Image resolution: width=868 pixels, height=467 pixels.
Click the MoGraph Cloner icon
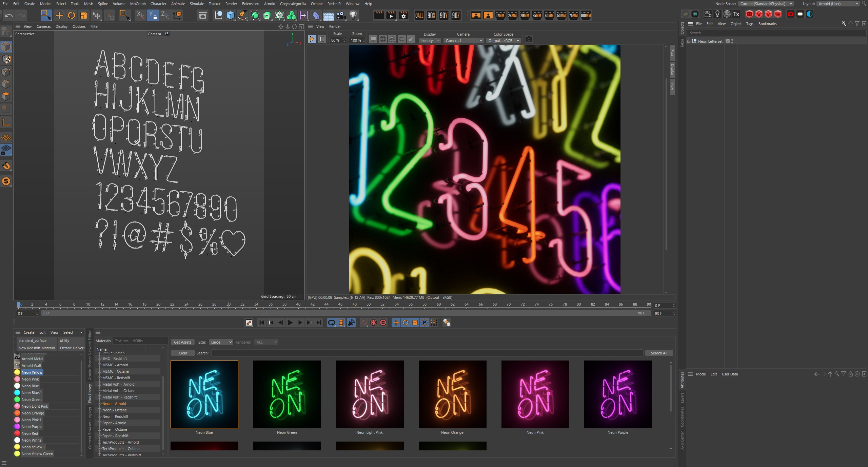coord(292,15)
